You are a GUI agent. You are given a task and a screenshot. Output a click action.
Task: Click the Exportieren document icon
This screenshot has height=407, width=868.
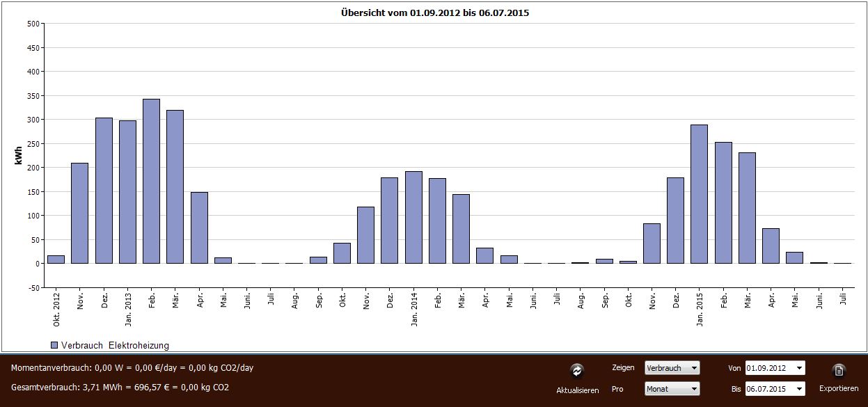[x=839, y=370]
